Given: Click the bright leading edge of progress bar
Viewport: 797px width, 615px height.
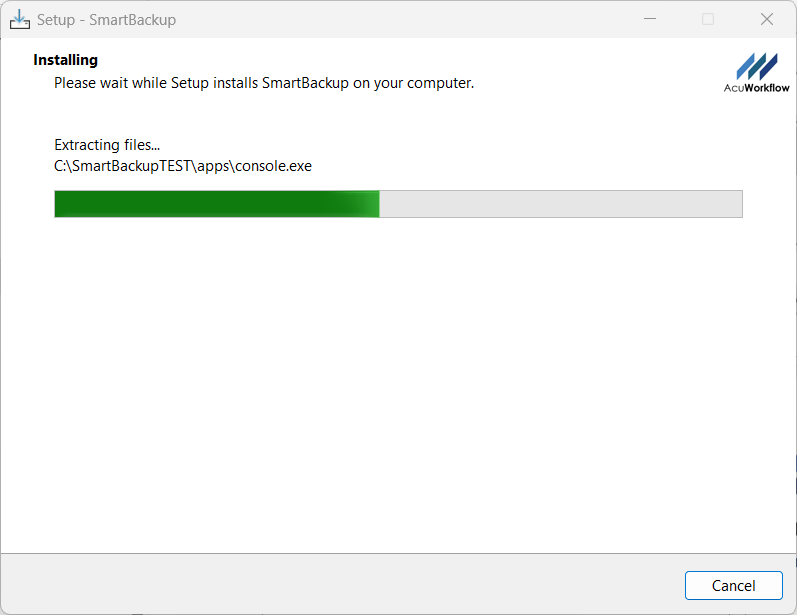Looking at the screenshot, I should [x=372, y=204].
